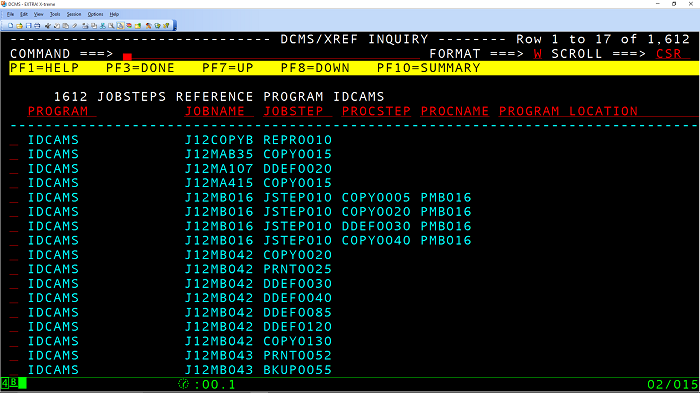Click the green gear settings toolbar icon

[x=157, y=26]
